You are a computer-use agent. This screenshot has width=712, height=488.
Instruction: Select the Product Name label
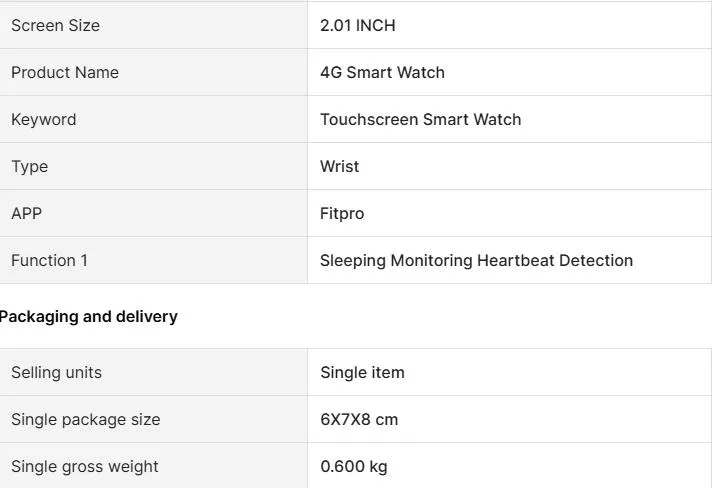point(64,72)
